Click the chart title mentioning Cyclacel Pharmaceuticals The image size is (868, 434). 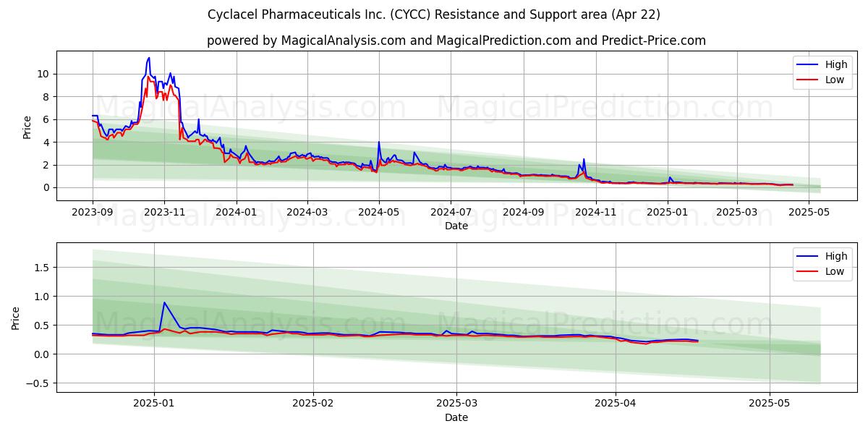(434, 14)
